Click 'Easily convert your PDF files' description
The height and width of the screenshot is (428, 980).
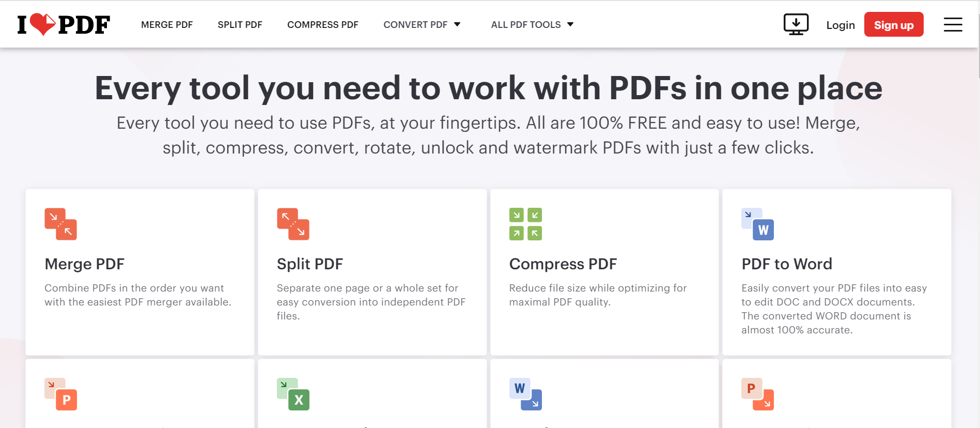(x=834, y=309)
